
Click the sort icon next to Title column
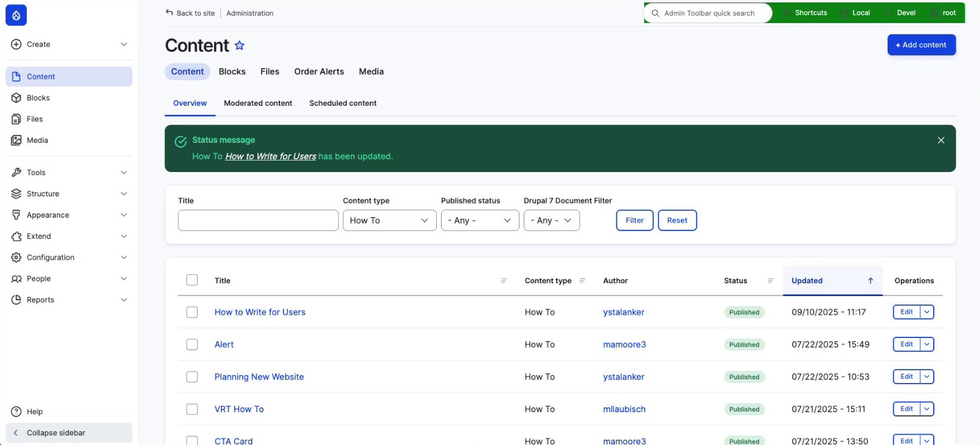504,281
